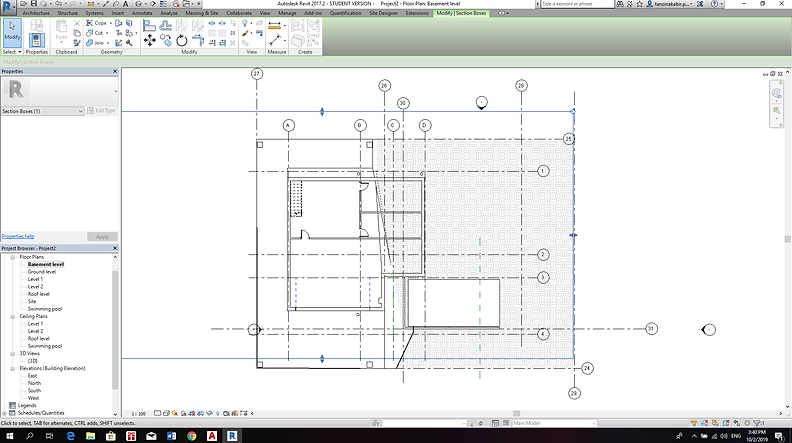
Task: Open Microsoft Word from the taskbar
Action: point(171,436)
